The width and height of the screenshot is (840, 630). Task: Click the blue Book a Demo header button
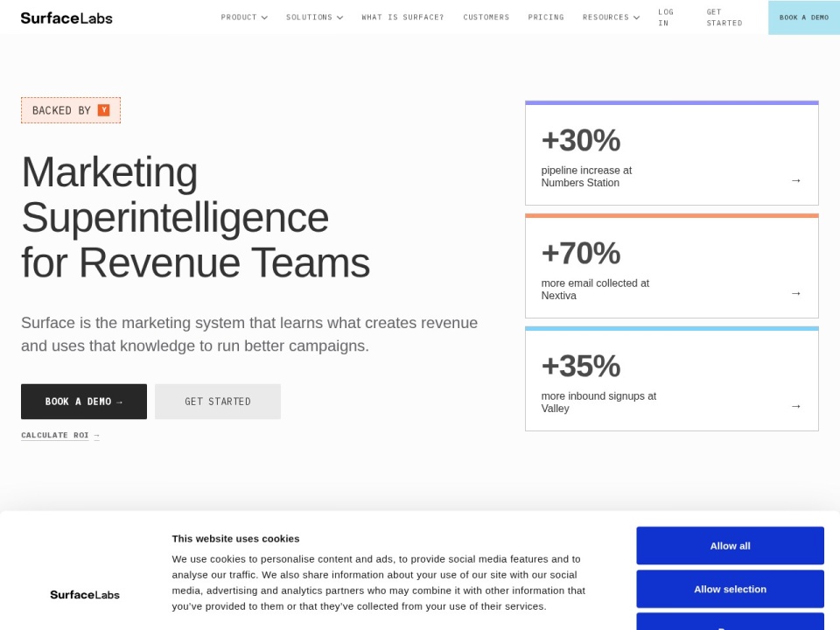(x=804, y=17)
